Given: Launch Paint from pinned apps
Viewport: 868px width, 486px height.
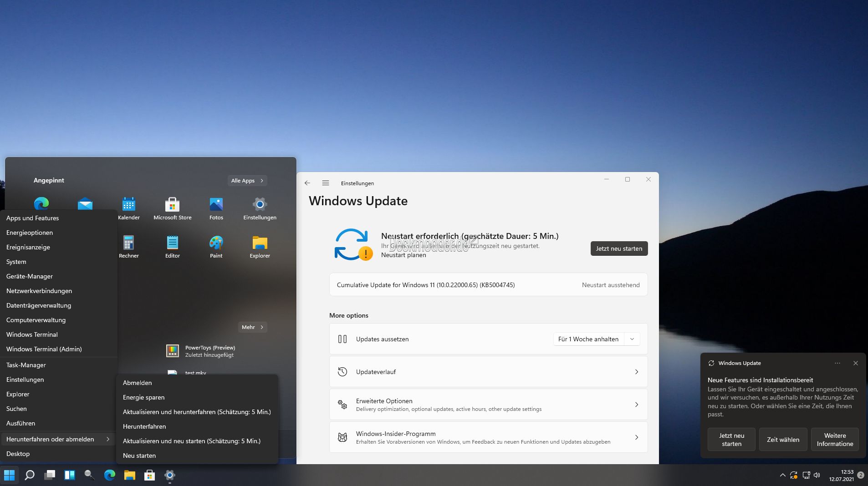Looking at the screenshot, I should (216, 247).
